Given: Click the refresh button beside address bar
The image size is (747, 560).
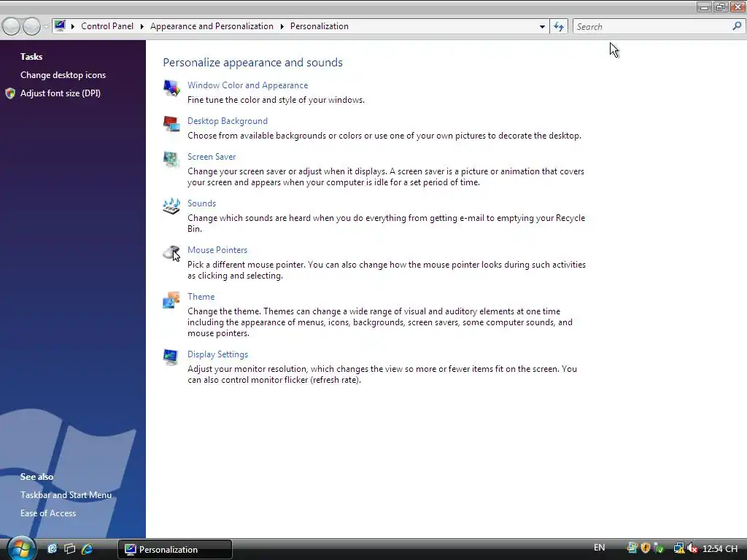Looking at the screenshot, I should tap(559, 27).
